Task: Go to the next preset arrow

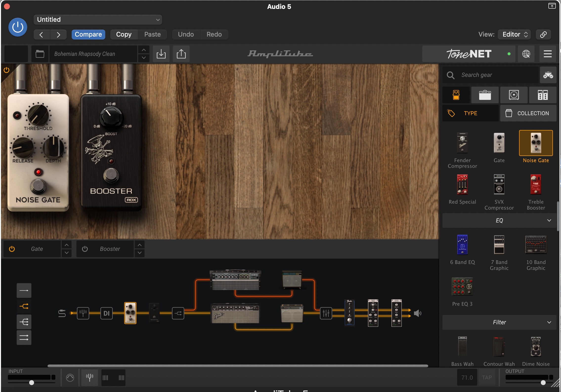Action: (58, 35)
